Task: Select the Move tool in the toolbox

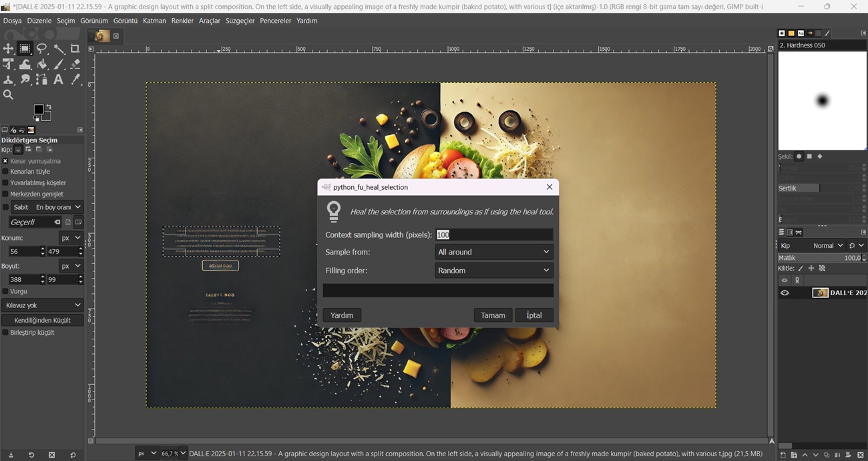Action: click(8, 49)
